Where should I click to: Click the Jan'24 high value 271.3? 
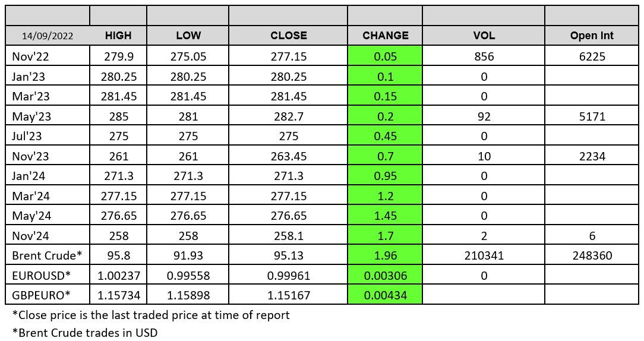118,176
